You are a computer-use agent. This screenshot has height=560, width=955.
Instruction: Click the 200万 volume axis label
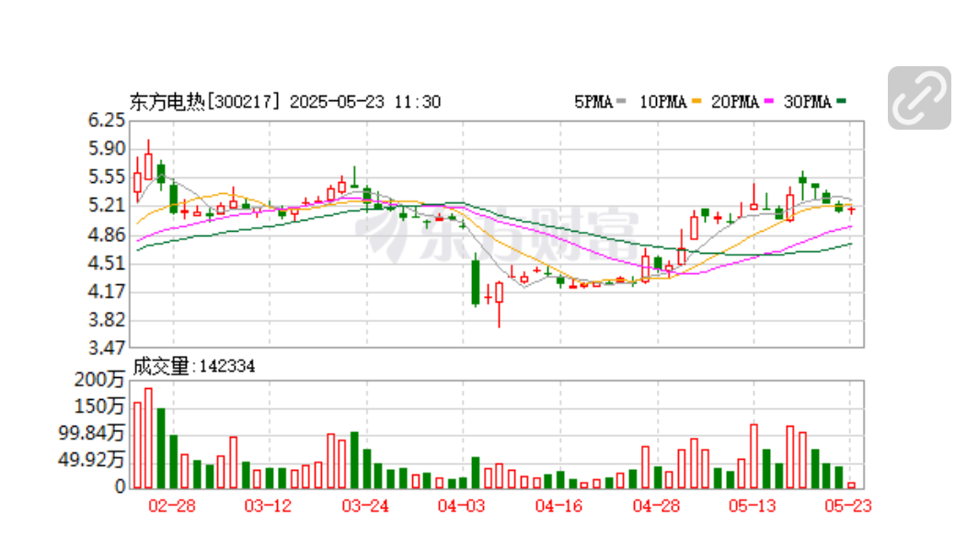[99, 380]
